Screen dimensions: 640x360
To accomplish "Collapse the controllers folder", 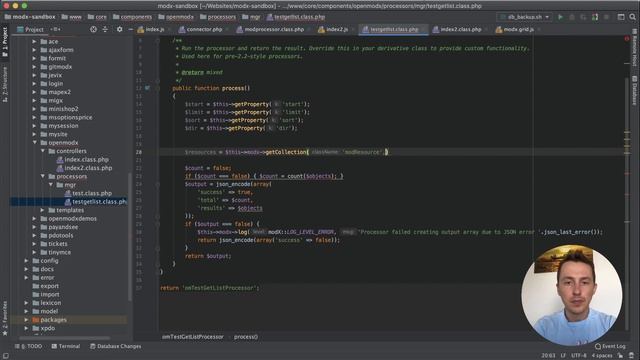I will coord(42,151).
